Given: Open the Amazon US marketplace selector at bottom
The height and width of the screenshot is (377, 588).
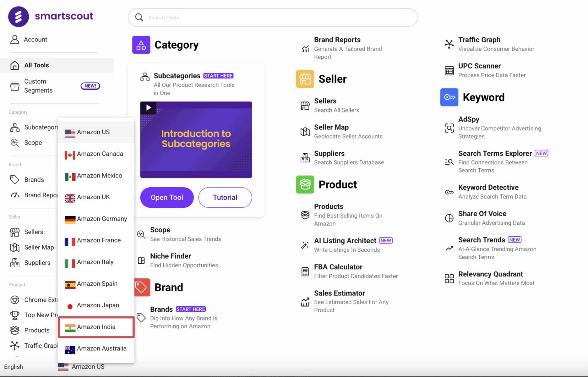Looking at the screenshot, I should pyautogui.click(x=81, y=367).
